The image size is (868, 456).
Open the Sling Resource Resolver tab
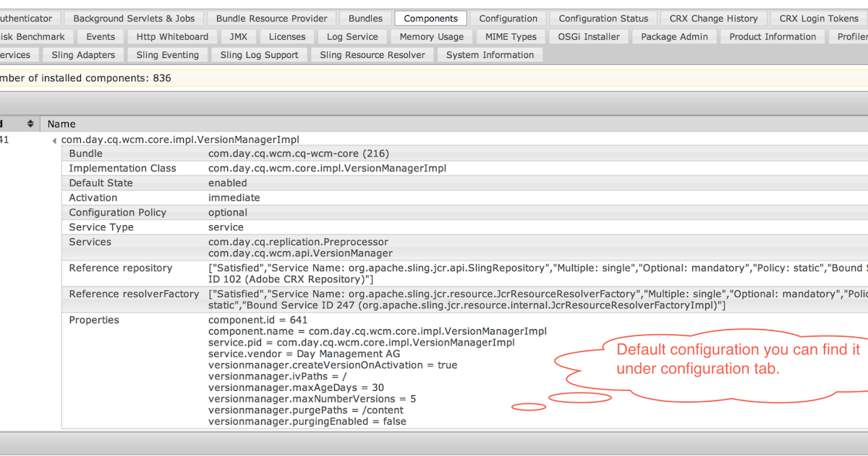373,54
